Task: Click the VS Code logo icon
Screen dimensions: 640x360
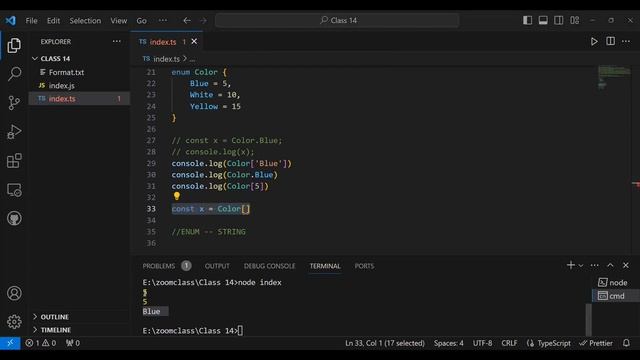Action: tap(11, 20)
